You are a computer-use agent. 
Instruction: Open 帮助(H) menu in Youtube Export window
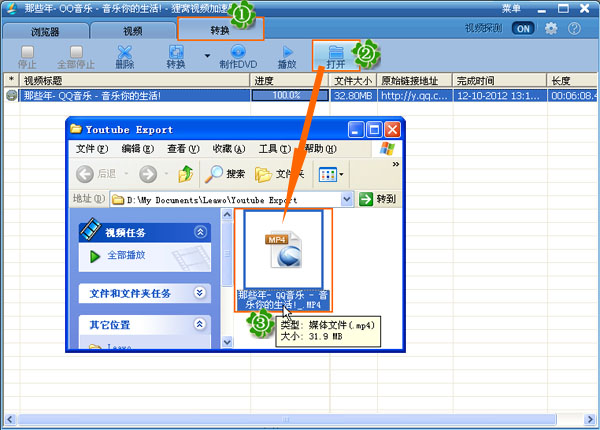[321, 148]
